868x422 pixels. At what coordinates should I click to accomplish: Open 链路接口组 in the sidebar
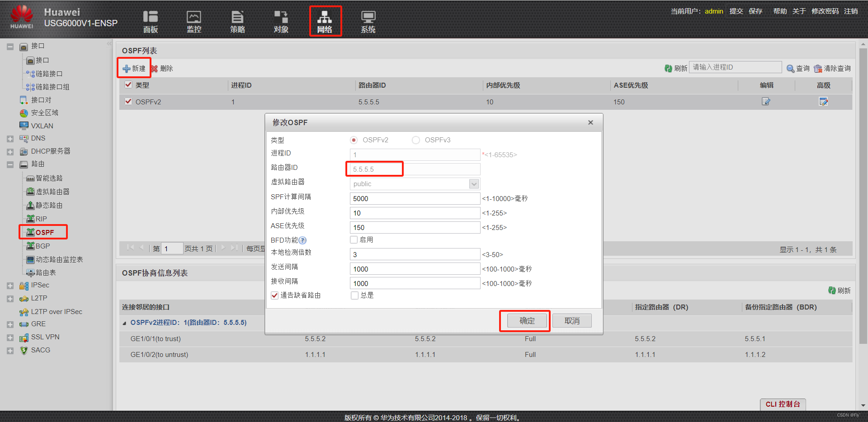click(52, 87)
